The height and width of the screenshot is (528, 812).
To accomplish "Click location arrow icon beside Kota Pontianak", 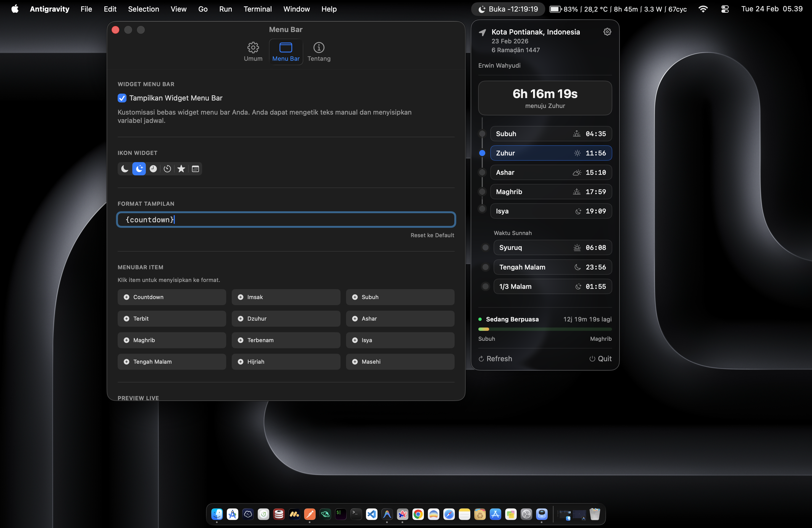I will click(482, 32).
